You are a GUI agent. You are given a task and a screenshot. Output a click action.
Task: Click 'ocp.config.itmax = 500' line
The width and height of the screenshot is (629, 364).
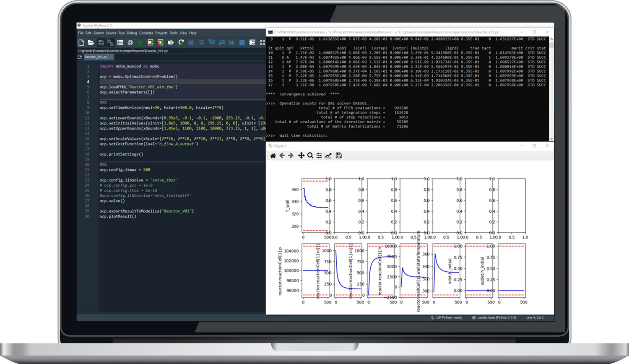coord(125,170)
